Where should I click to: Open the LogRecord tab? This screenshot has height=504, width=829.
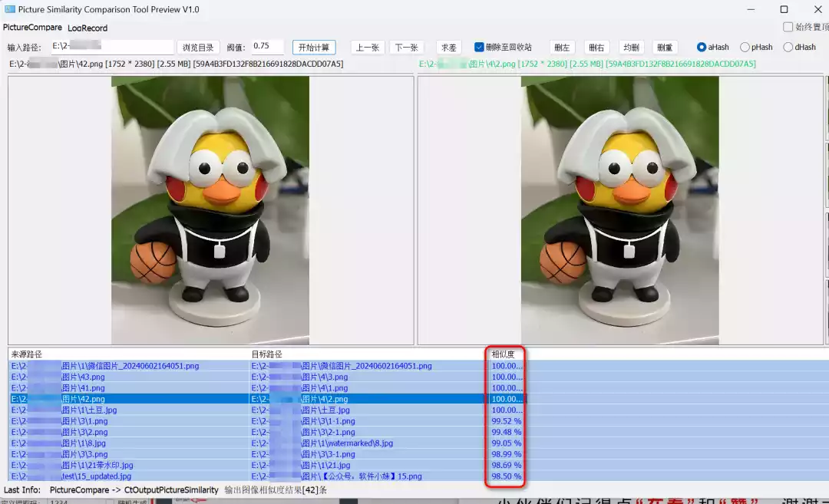pyautogui.click(x=88, y=28)
